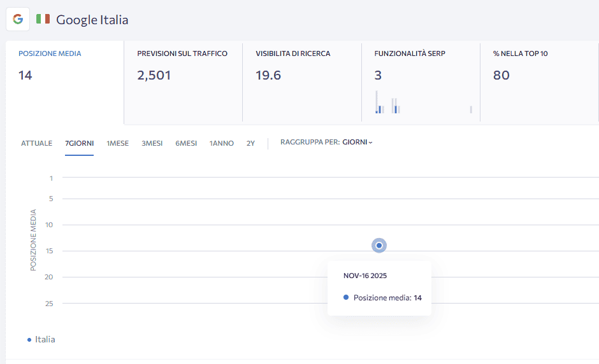Select the 1Mese time range
Image resolution: width=599 pixels, height=364 pixels.
coord(118,143)
